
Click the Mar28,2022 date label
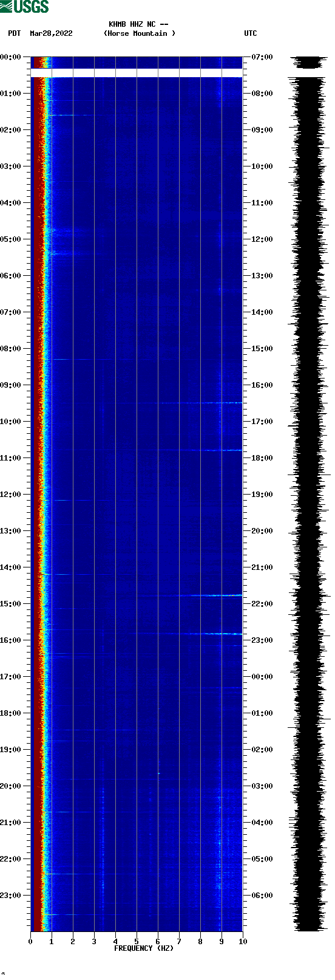coord(51,33)
